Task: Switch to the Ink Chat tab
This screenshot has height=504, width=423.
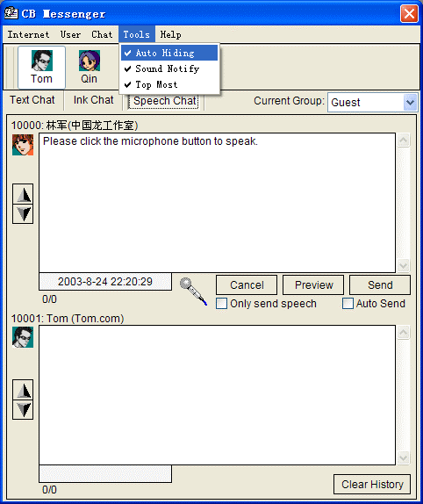Action: 94,100
